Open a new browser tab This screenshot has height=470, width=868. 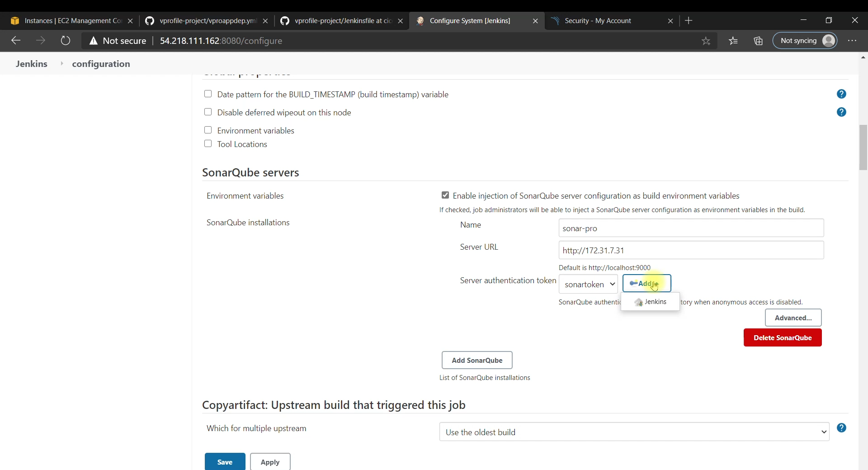click(689, 21)
